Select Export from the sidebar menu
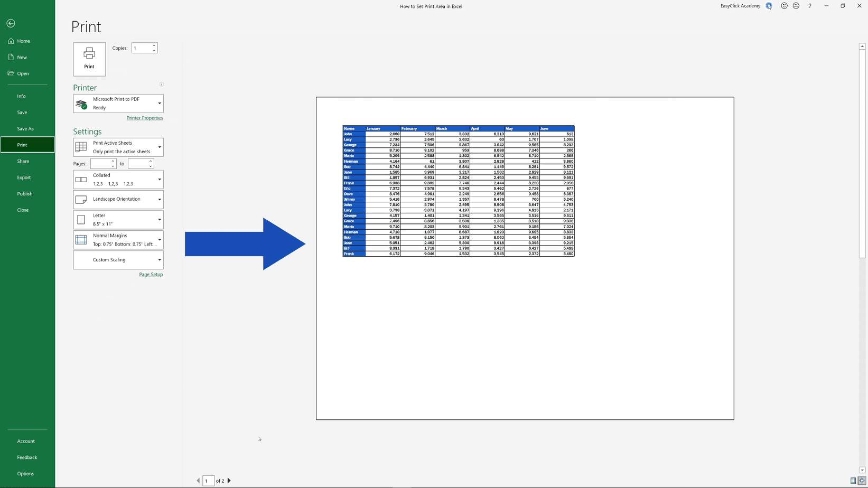The height and width of the screenshot is (488, 868). pos(24,177)
